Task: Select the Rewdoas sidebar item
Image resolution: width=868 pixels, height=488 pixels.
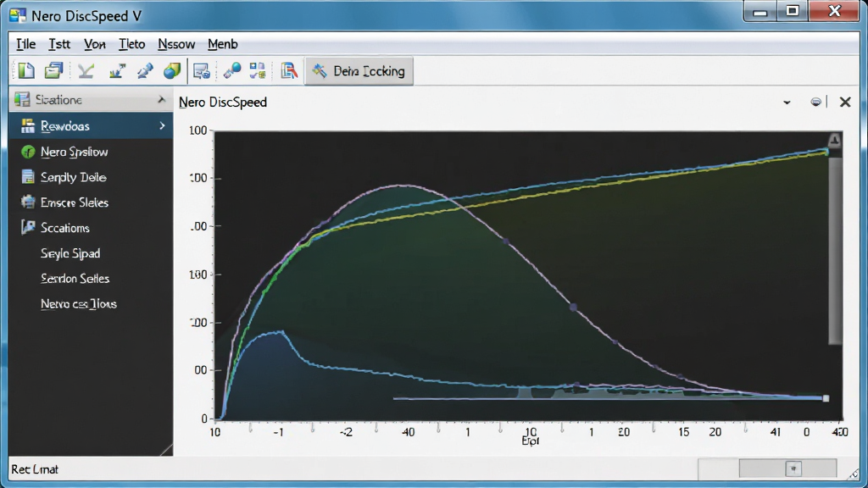Action: click(x=91, y=125)
